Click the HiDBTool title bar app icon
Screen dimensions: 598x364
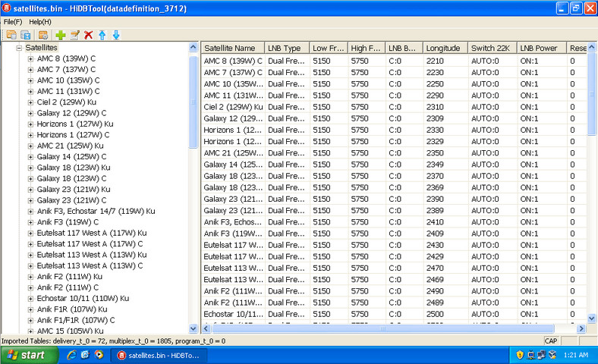pos(7,8)
